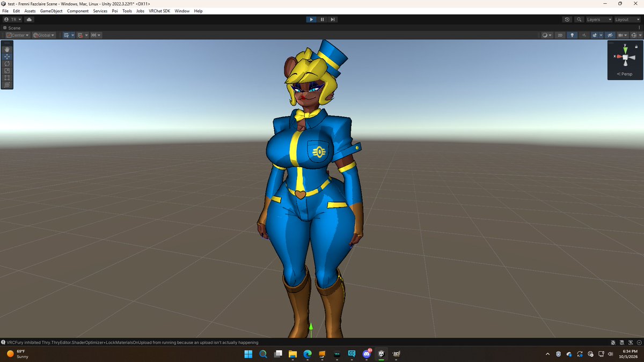Image resolution: width=644 pixels, height=362 pixels.
Task: Click the global search magnifier icon
Action: tap(579, 19)
